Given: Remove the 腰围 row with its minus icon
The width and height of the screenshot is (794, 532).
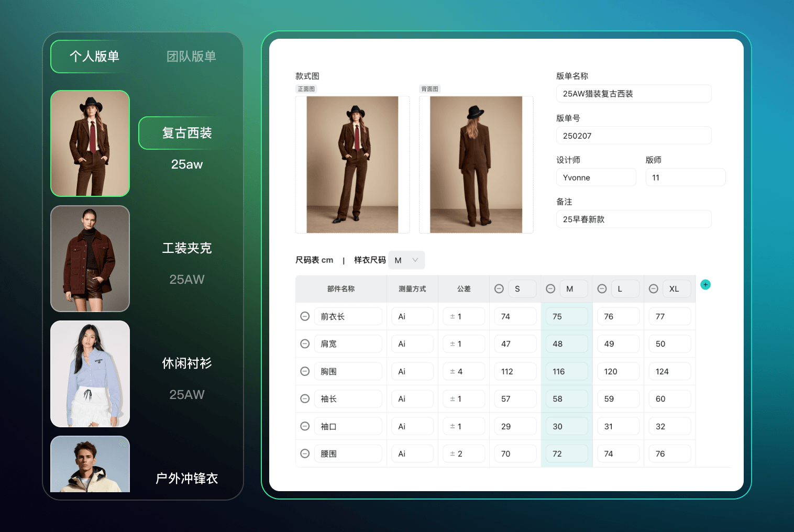Looking at the screenshot, I should [305, 453].
